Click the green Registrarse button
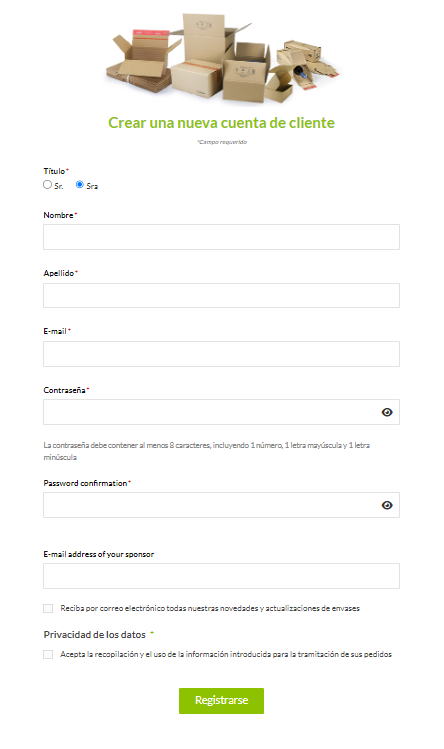 221,701
